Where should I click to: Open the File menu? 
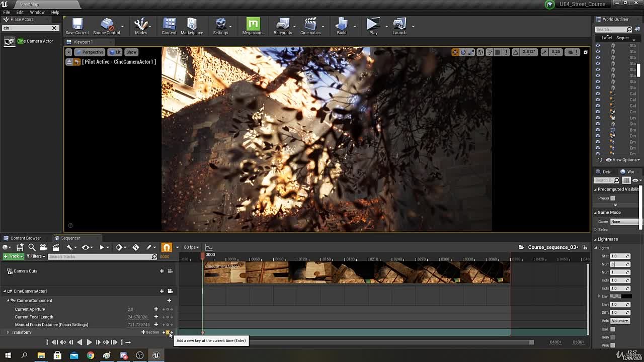(x=7, y=12)
